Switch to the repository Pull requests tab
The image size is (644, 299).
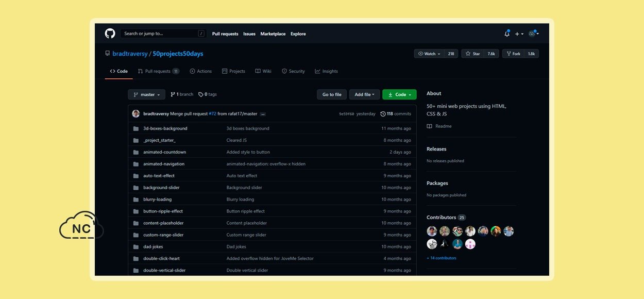159,71
